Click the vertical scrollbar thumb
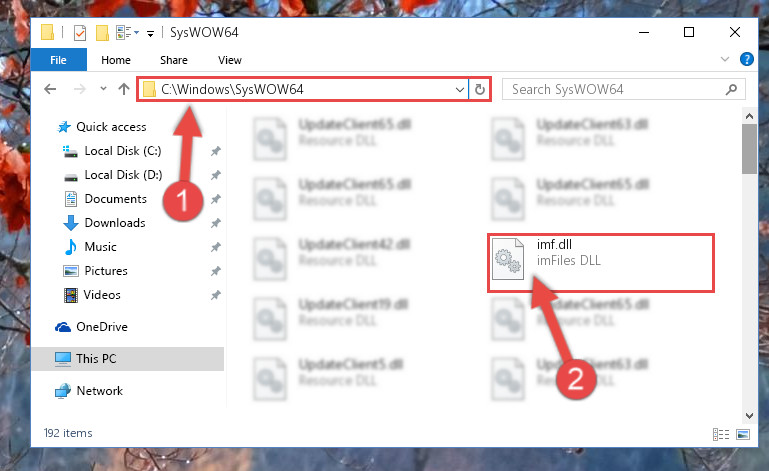This screenshot has height=471, width=769. point(749,149)
